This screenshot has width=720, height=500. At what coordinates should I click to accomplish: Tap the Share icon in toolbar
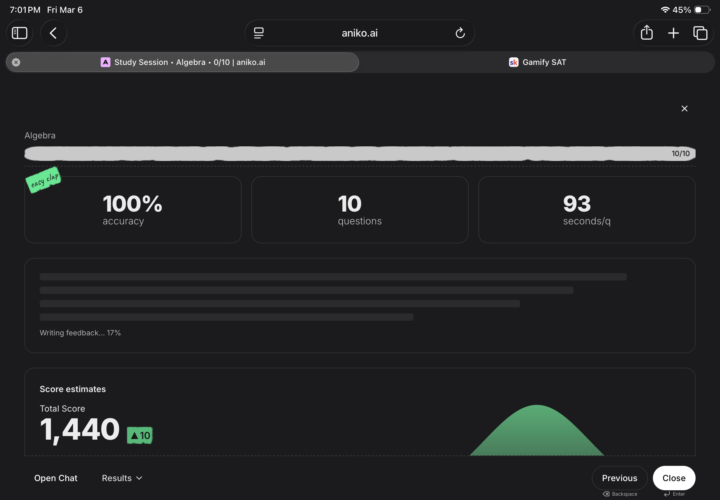pos(647,33)
